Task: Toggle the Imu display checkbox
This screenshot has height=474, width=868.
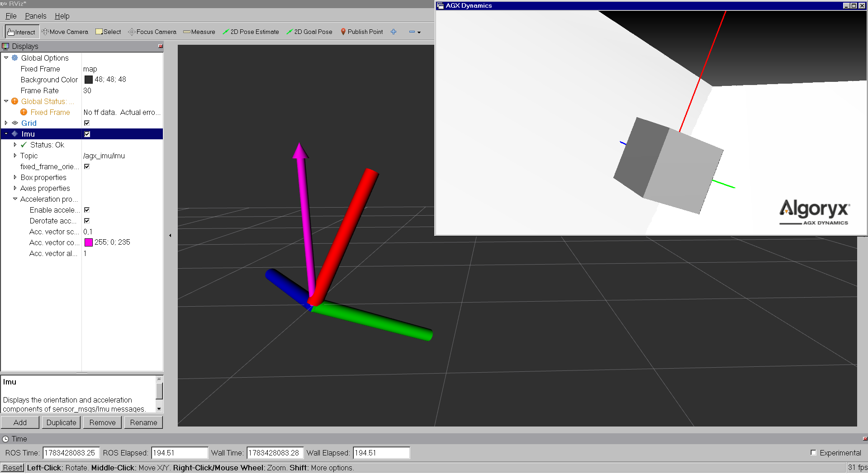Action: [87, 134]
